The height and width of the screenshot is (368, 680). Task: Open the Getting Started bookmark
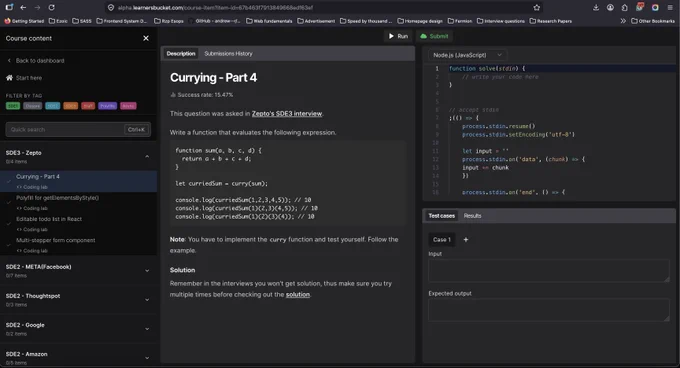point(24,21)
